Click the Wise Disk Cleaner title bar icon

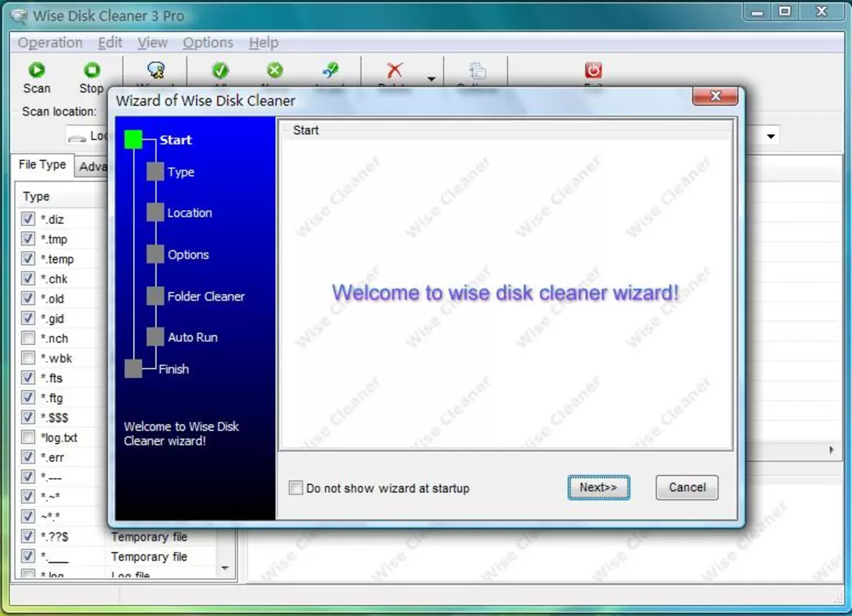[x=19, y=15]
